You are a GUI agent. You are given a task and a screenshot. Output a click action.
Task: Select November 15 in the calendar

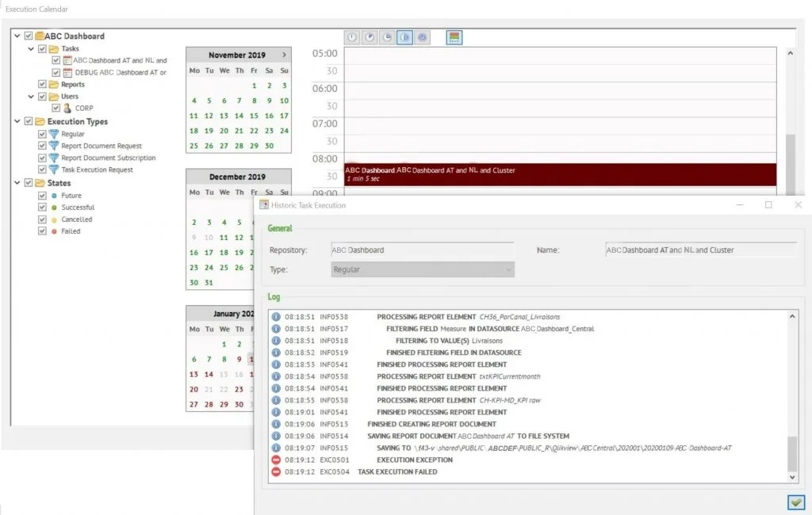(x=254, y=116)
